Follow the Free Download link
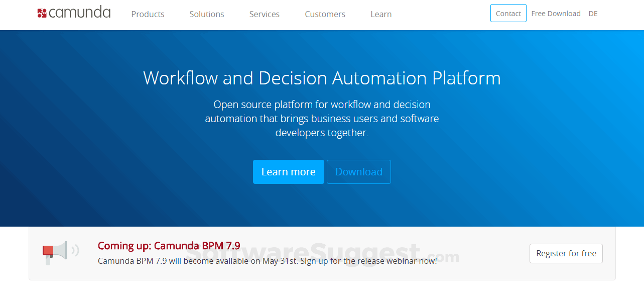Screen dimensions: 644x302 point(556,14)
